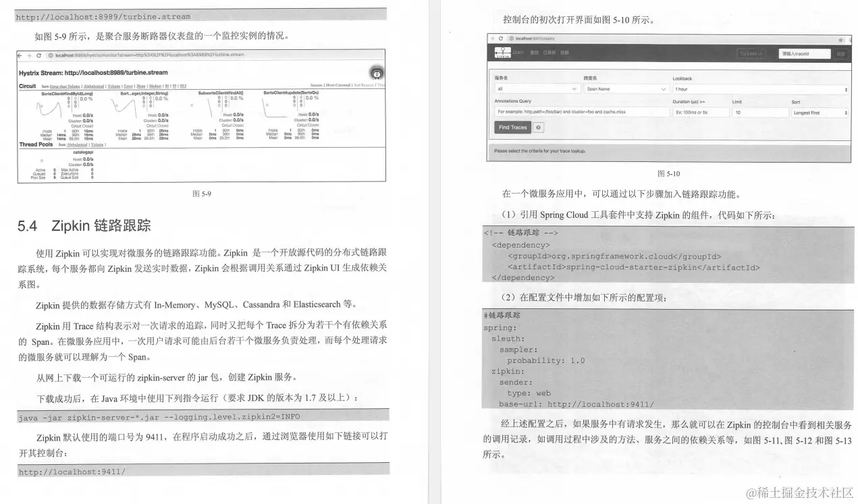Screen dimensions: 858x504
Task: Open the 查找 nav item in Zipkin
Action: (534, 53)
